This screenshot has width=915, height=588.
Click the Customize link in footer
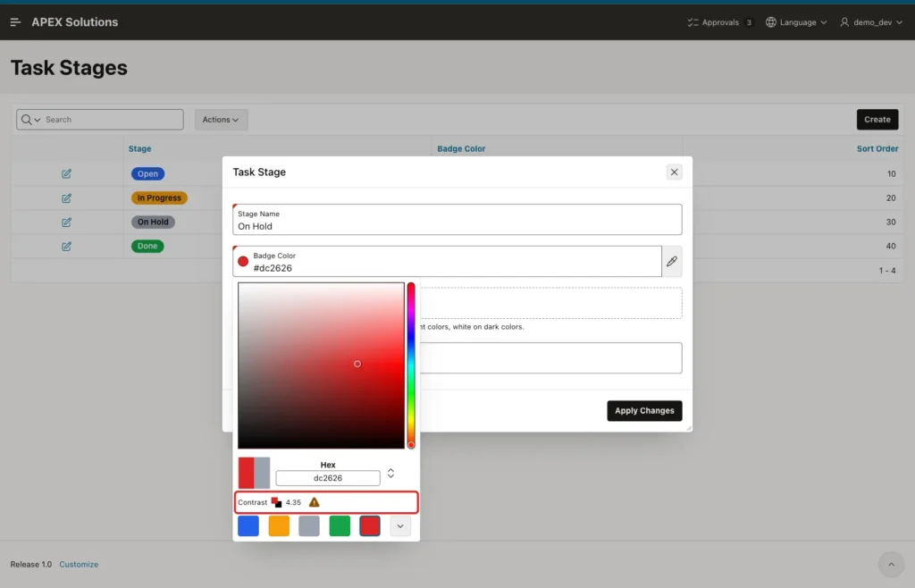(x=79, y=564)
